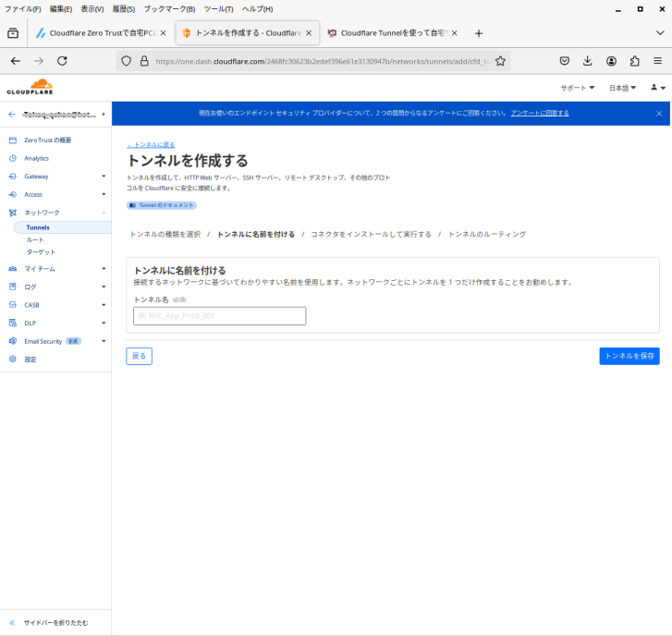The image size is (672, 636).
Task: Dismiss the blue survey banner
Action: point(659,113)
